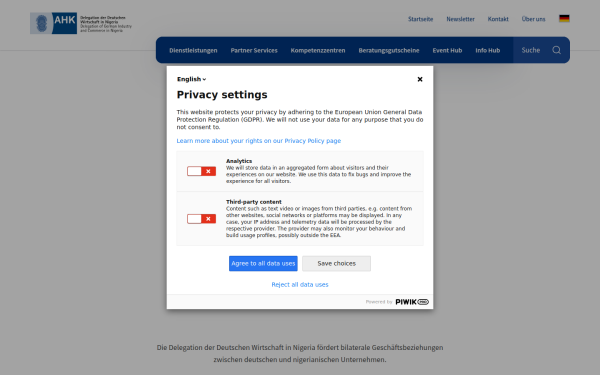Viewport: 600px width, 375px height.
Task: Click the German flag language icon
Action: [x=564, y=19]
